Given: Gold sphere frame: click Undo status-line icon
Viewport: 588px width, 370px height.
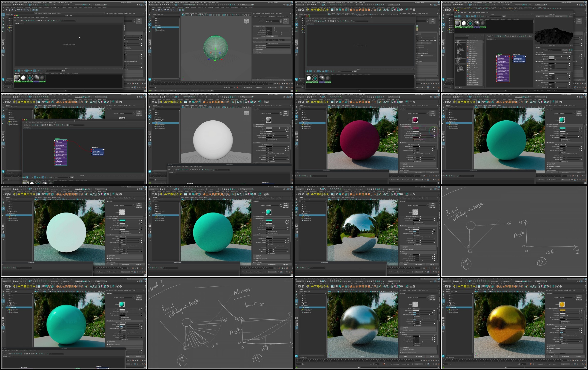Looking at the screenshot, I should (460, 281).
